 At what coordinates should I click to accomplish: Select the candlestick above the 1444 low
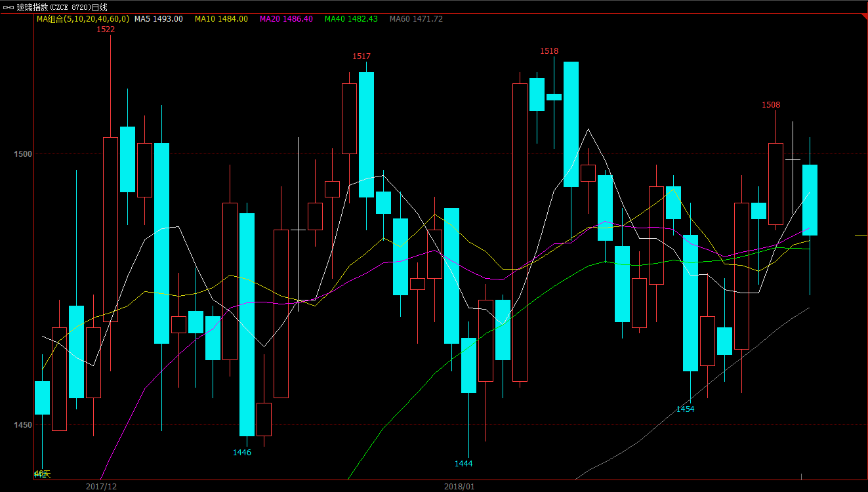[468, 365]
